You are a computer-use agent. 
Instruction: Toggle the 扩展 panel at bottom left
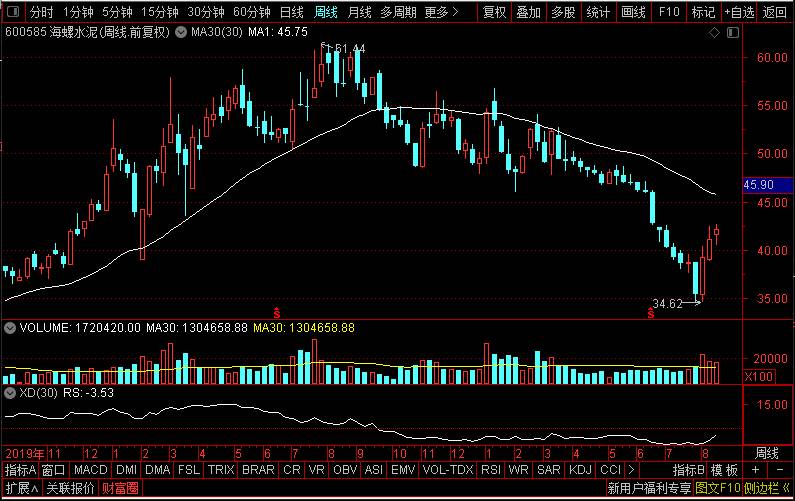[x=22, y=488]
